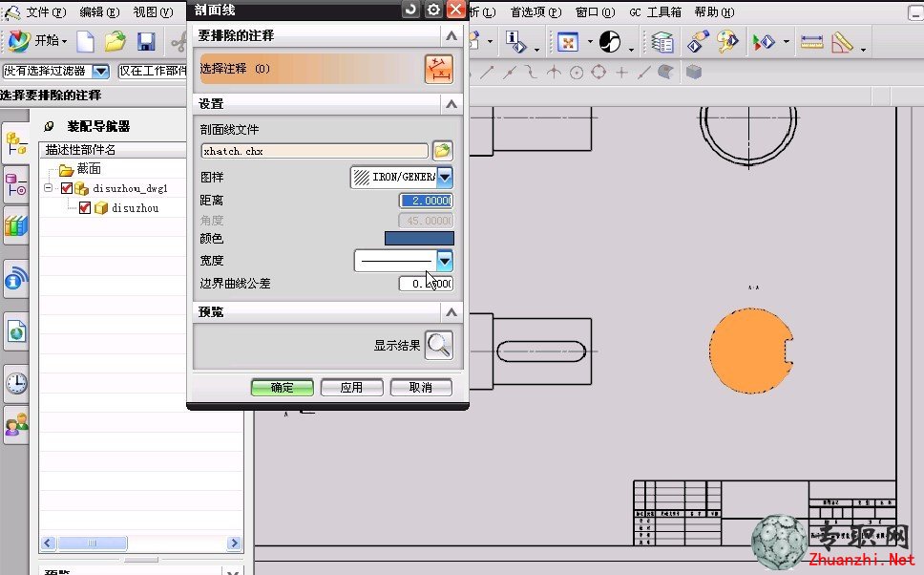Click the New file icon
Screen dimensions: 924x575
click(86, 41)
